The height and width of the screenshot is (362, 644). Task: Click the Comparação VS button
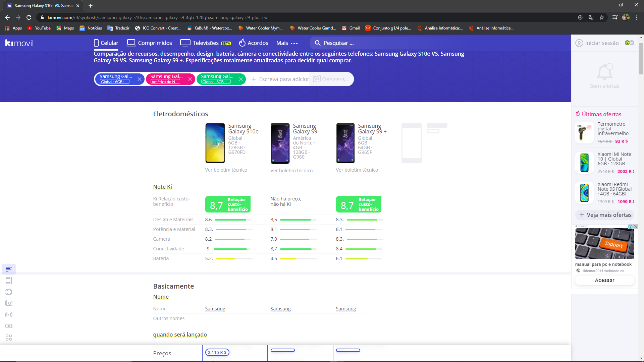[331, 79]
